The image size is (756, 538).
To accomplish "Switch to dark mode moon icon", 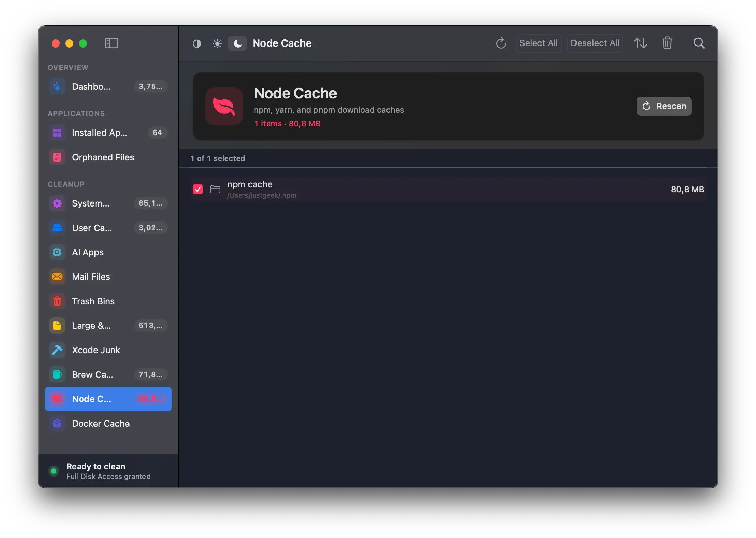I will tap(238, 43).
